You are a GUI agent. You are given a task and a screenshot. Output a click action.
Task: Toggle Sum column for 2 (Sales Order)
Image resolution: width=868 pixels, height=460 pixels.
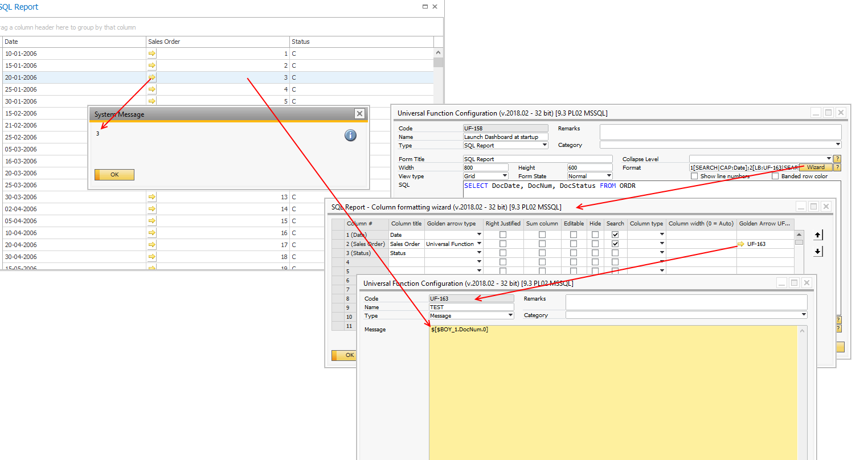(x=542, y=244)
